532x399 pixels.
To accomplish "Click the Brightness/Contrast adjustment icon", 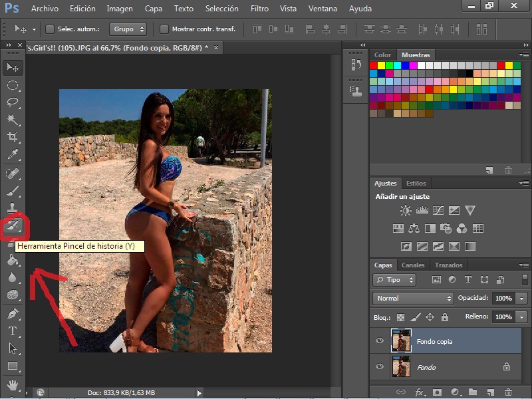I will tap(406, 211).
